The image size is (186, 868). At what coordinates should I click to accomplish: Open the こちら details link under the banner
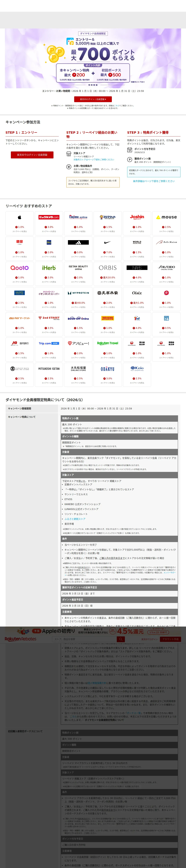116,105
